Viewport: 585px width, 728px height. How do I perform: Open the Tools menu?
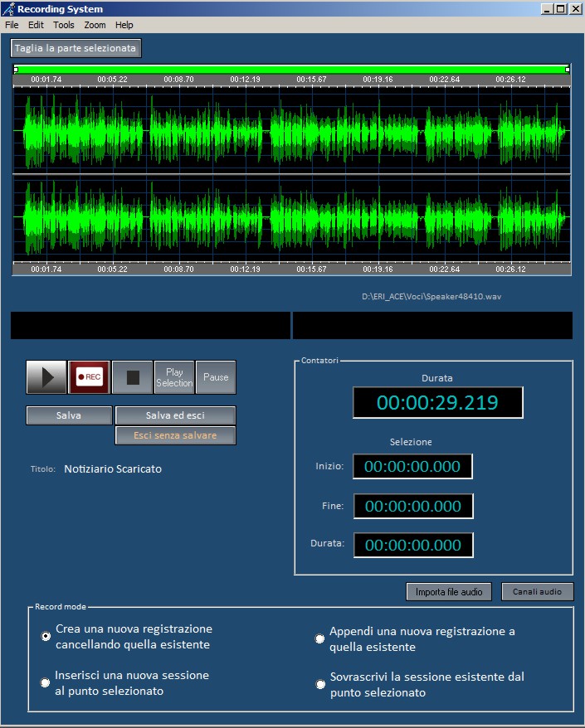coord(64,25)
